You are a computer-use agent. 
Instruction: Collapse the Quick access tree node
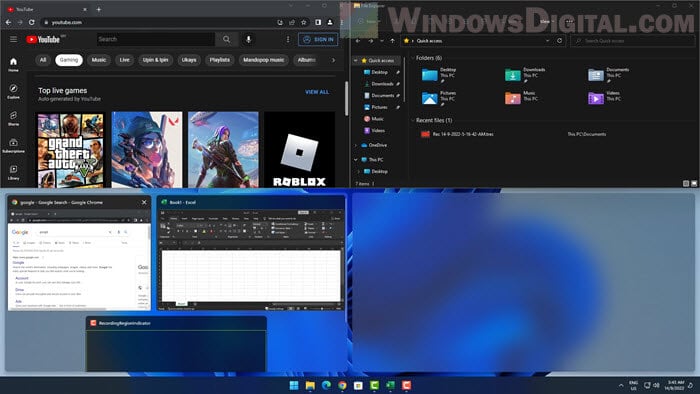(356, 60)
